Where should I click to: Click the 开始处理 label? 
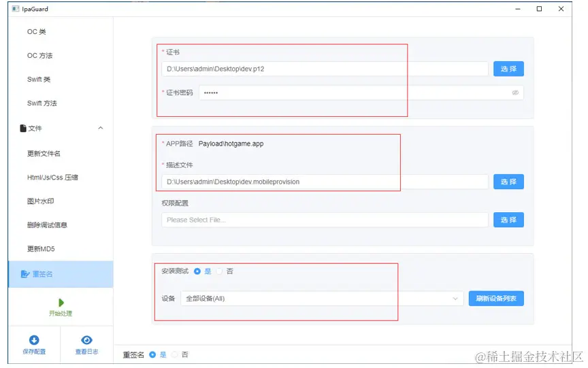click(61, 314)
